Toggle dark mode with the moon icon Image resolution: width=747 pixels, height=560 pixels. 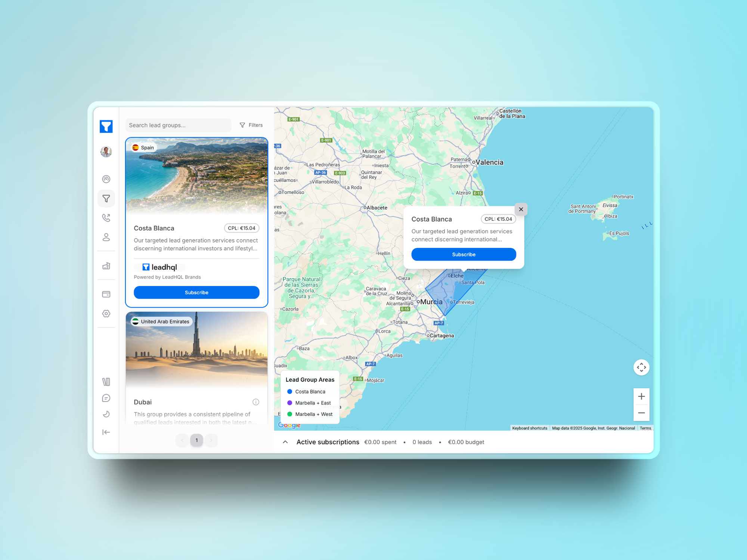tap(106, 414)
